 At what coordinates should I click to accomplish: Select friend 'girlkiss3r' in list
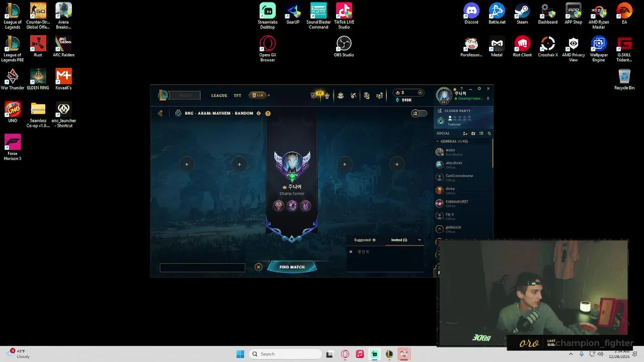462,229
